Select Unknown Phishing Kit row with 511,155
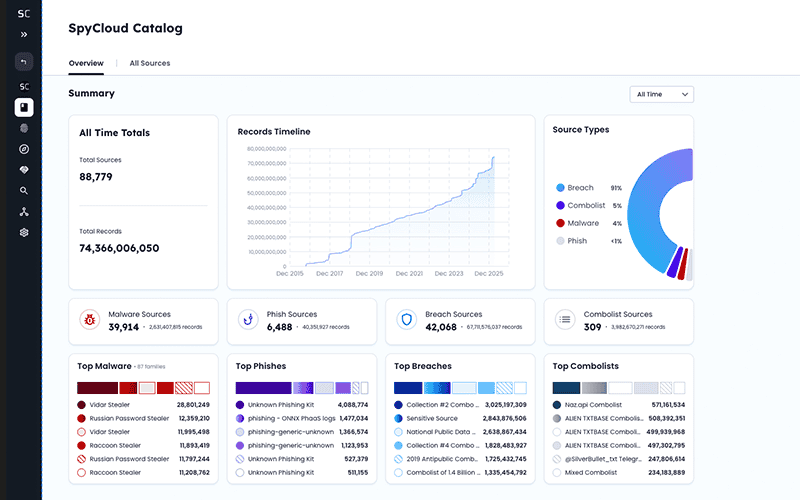Viewport: 800px width, 500px height. [x=302, y=472]
